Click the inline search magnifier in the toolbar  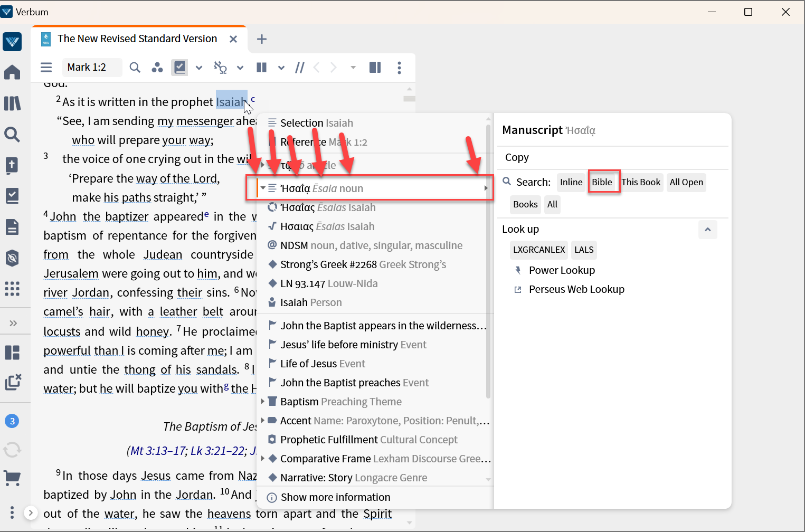(x=135, y=67)
